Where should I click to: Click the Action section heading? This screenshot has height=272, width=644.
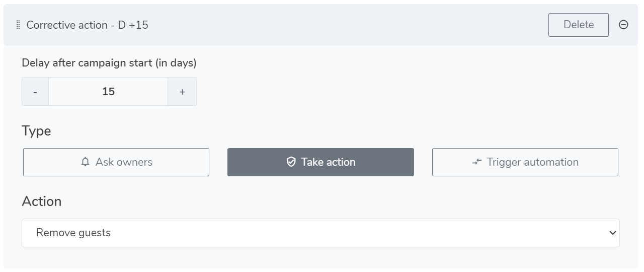(42, 201)
